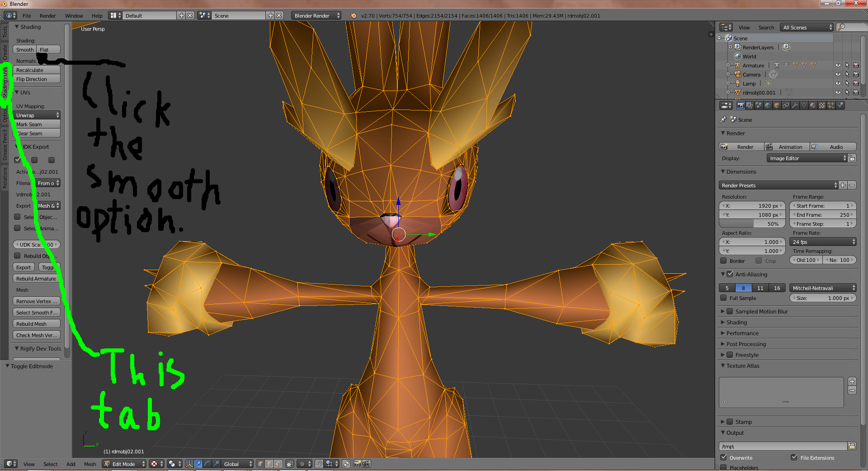Open the World properties tab globe icon
868x471 pixels.
[768, 105]
